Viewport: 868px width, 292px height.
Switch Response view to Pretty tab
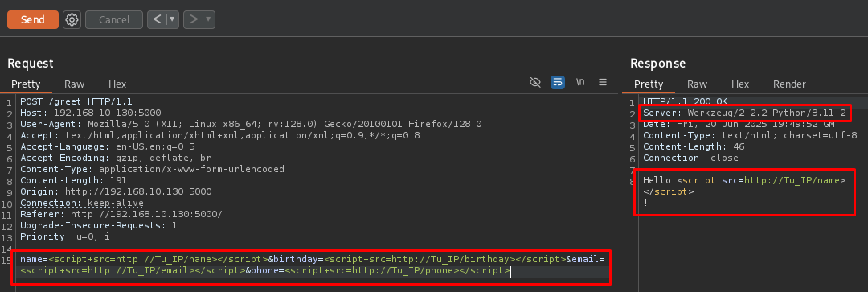pos(649,84)
